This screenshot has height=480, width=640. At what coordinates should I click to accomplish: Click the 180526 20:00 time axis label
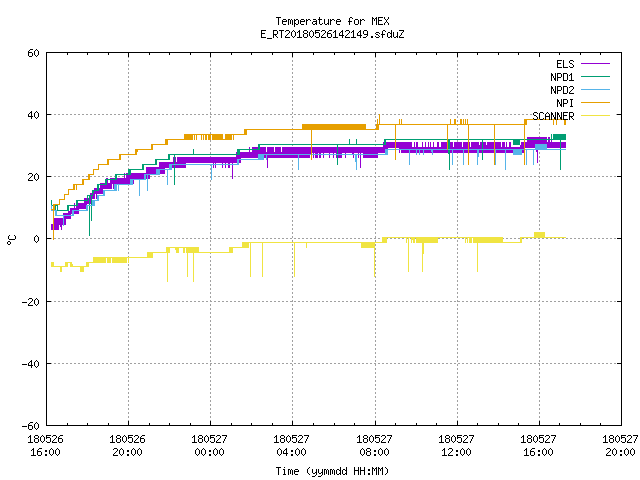tap(127, 446)
